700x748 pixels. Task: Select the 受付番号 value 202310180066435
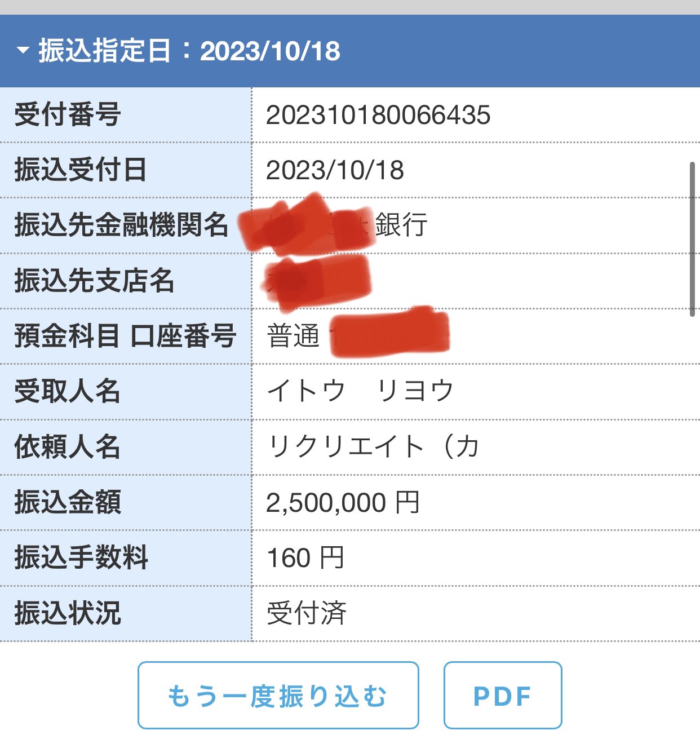(x=378, y=115)
